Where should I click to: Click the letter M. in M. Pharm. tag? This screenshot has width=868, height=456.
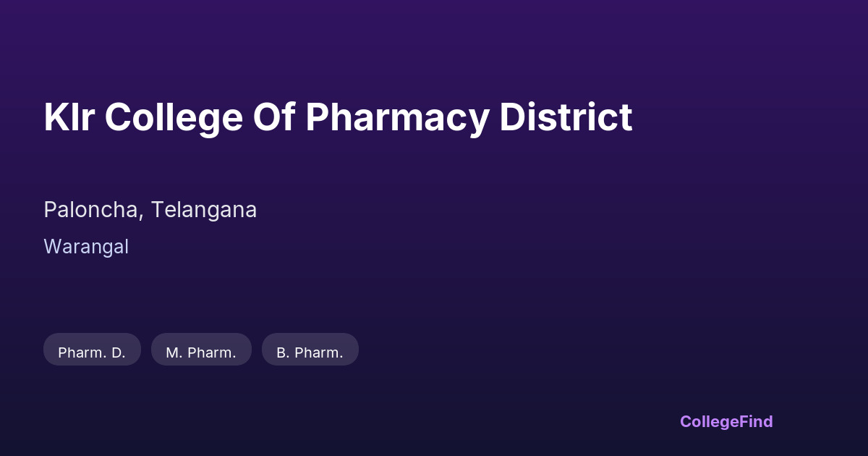click(174, 352)
